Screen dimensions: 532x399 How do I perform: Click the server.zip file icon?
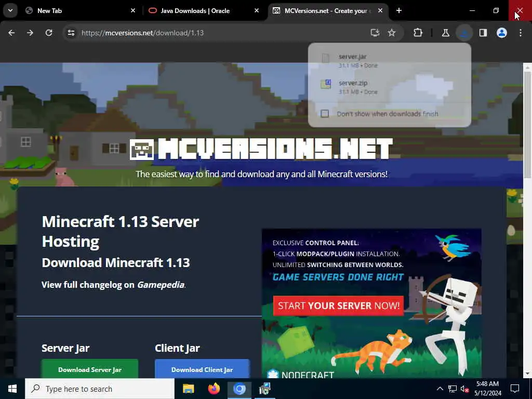pos(326,84)
